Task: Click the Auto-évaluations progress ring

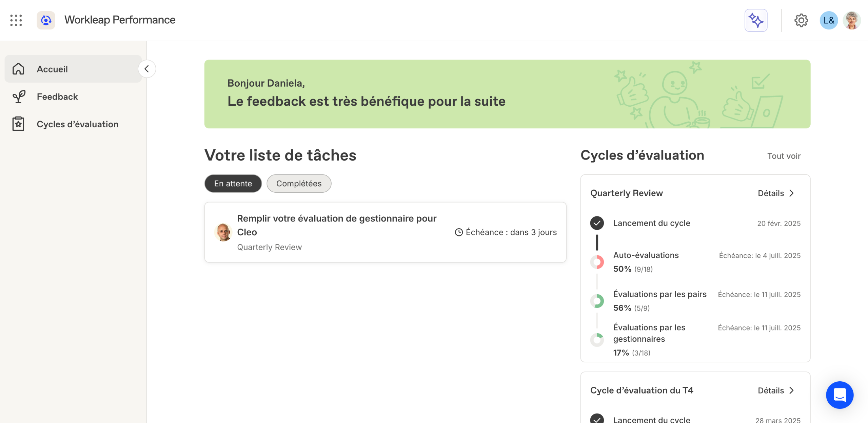Action: [597, 262]
